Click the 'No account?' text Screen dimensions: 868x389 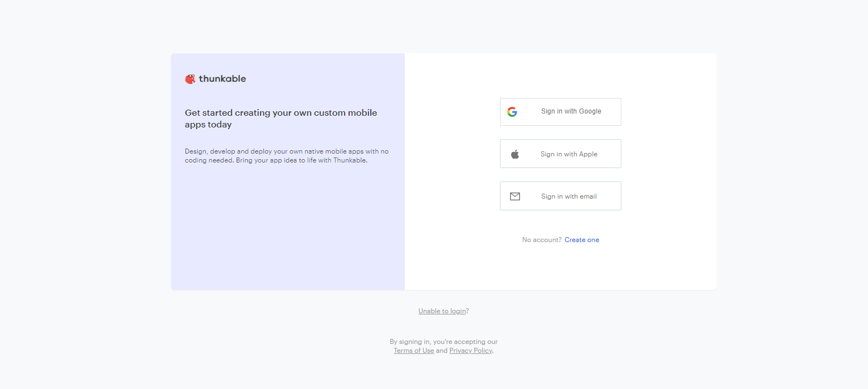(x=542, y=240)
